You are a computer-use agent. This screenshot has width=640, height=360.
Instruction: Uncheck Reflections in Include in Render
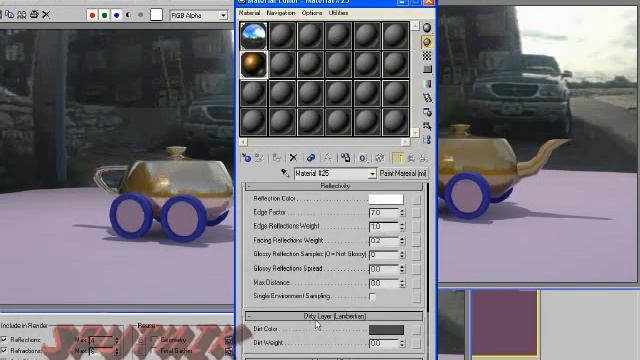[4, 339]
